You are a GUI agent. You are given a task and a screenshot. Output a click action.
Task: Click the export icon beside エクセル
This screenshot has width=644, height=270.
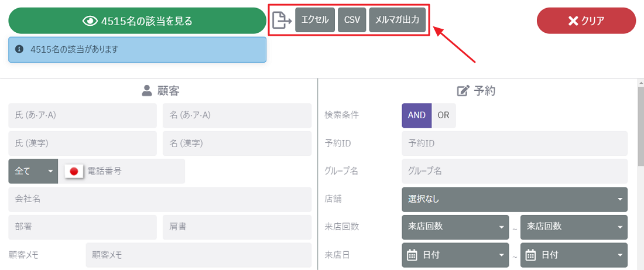(282, 20)
